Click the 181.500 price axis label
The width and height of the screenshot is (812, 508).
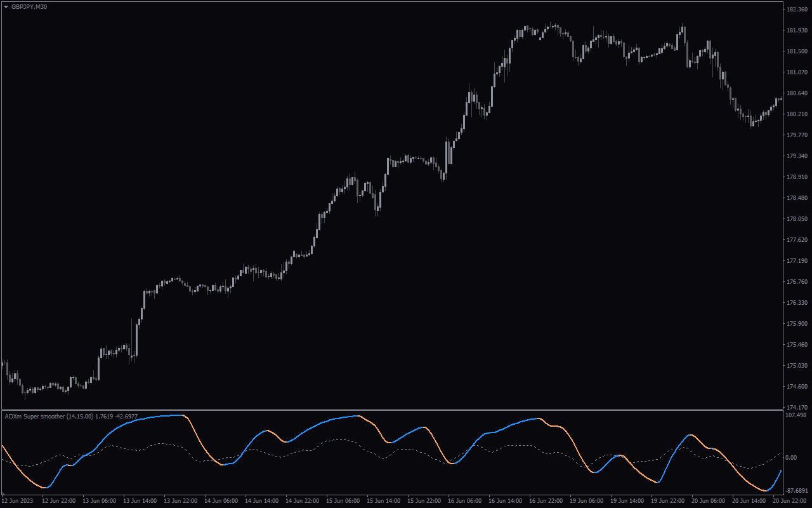[796, 51]
